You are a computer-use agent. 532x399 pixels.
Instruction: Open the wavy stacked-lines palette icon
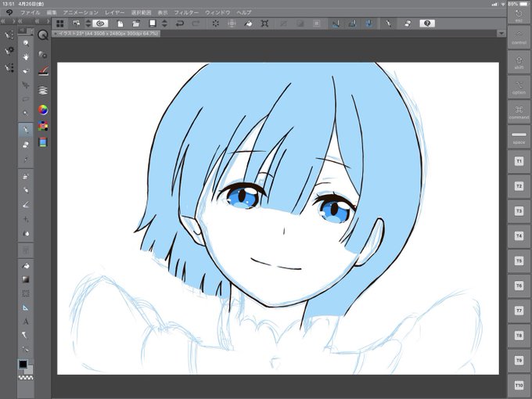[43, 90]
